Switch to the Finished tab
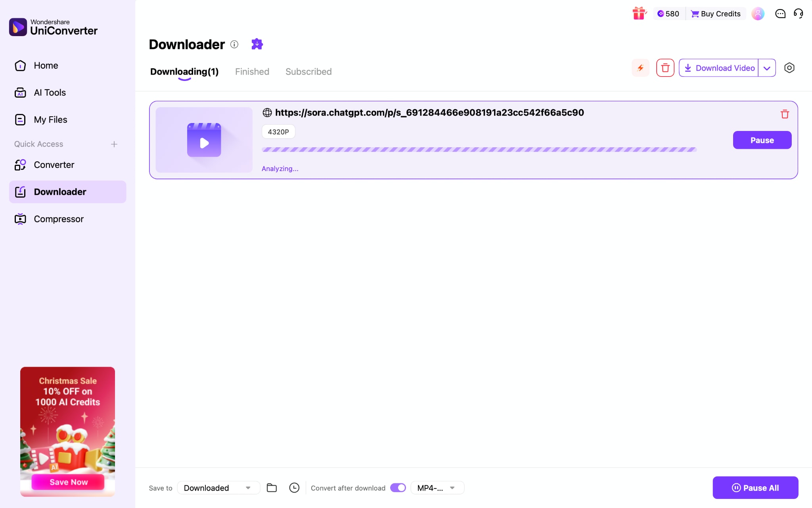Viewport: 812px width, 508px height. (x=252, y=71)
